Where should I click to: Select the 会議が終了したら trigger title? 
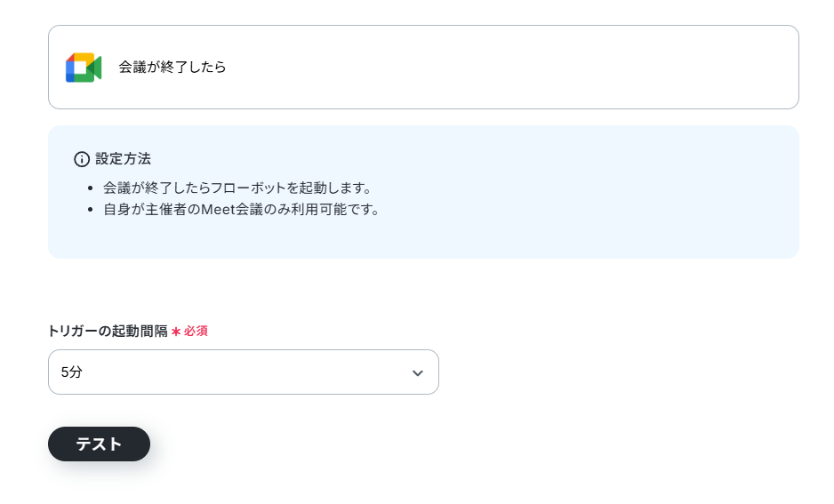click(x=172, y=67)
